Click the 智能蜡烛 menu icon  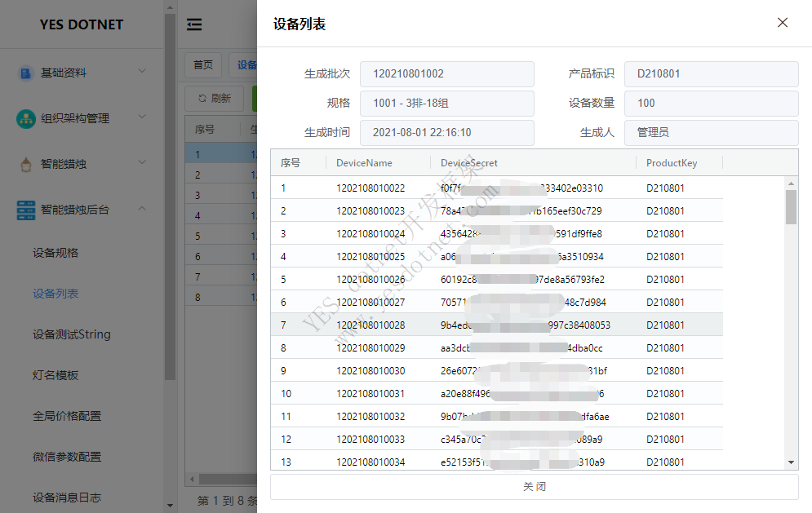pos(26,164)
